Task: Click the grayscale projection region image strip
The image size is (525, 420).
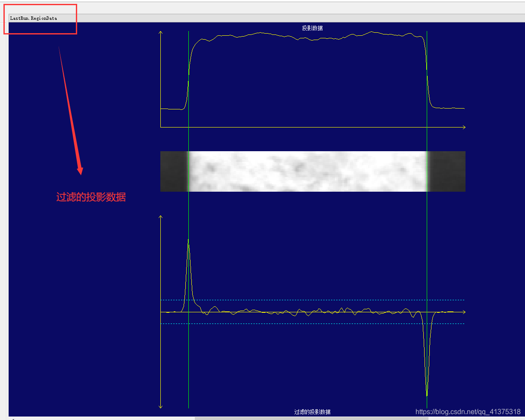Action: 312,171
